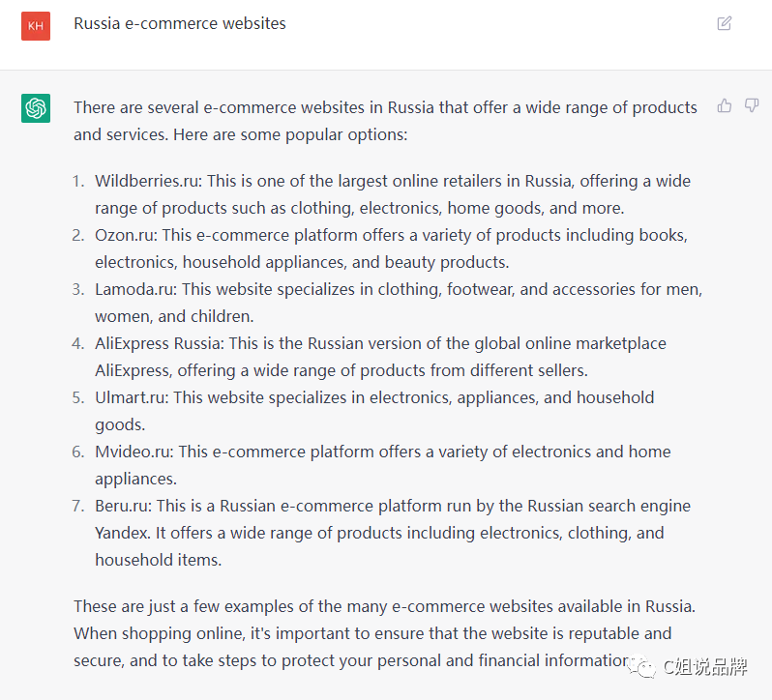This screenshot has height=700, width=772.
Task: Give the response a thumbs up
Action: (725, 105)
